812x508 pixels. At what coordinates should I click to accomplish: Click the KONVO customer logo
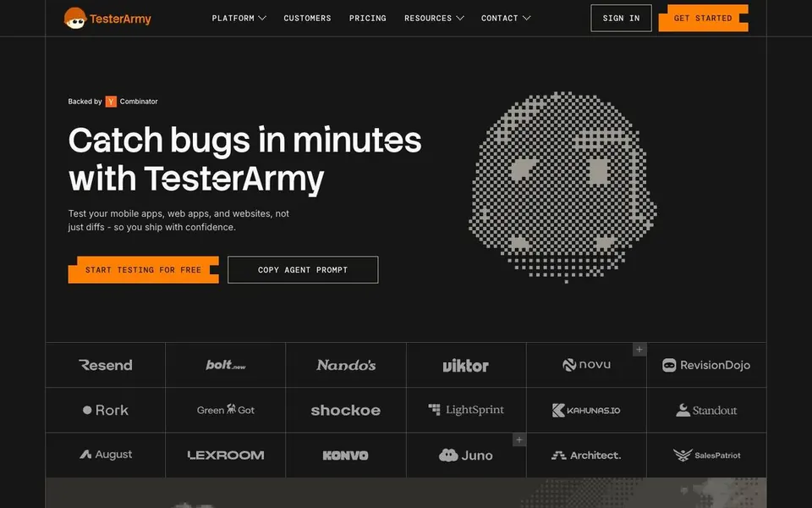[x=346, y=456]
